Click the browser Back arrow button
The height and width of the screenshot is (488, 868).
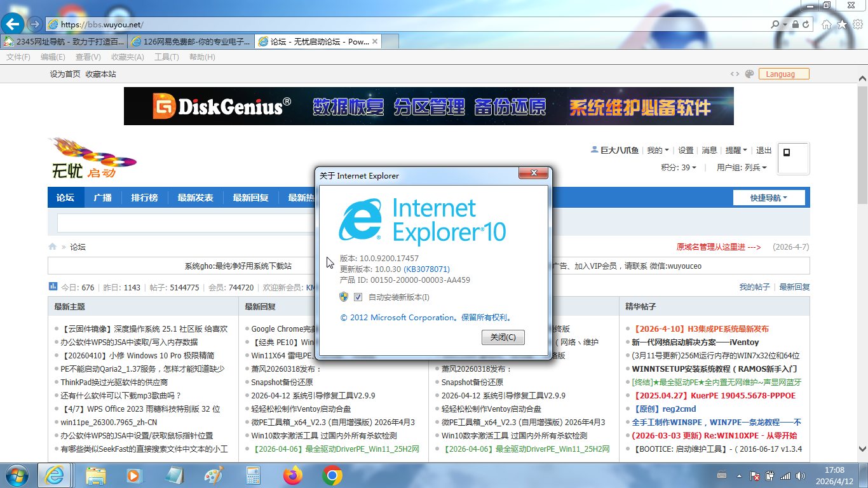click(x=12, y=24)
